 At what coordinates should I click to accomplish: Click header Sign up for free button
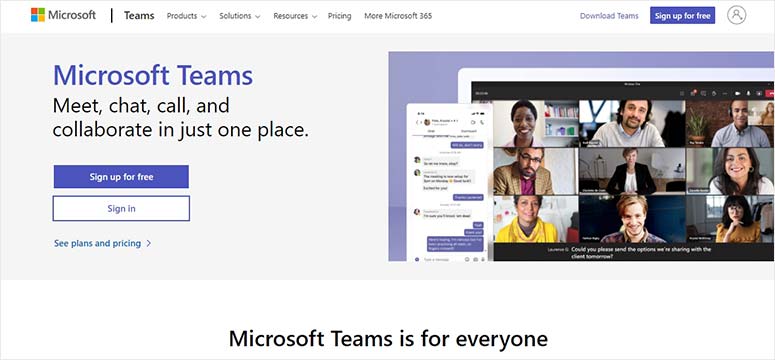(x=682, y=16)
